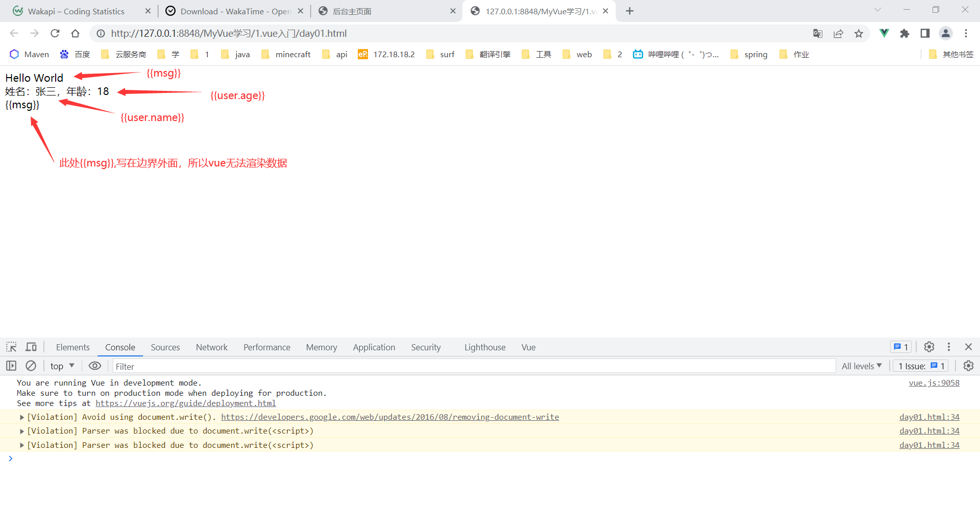The height and width of the screenshot is (526, 980).
Task: Expand the Avoid using document.write violation
Action: click(22, 417)
